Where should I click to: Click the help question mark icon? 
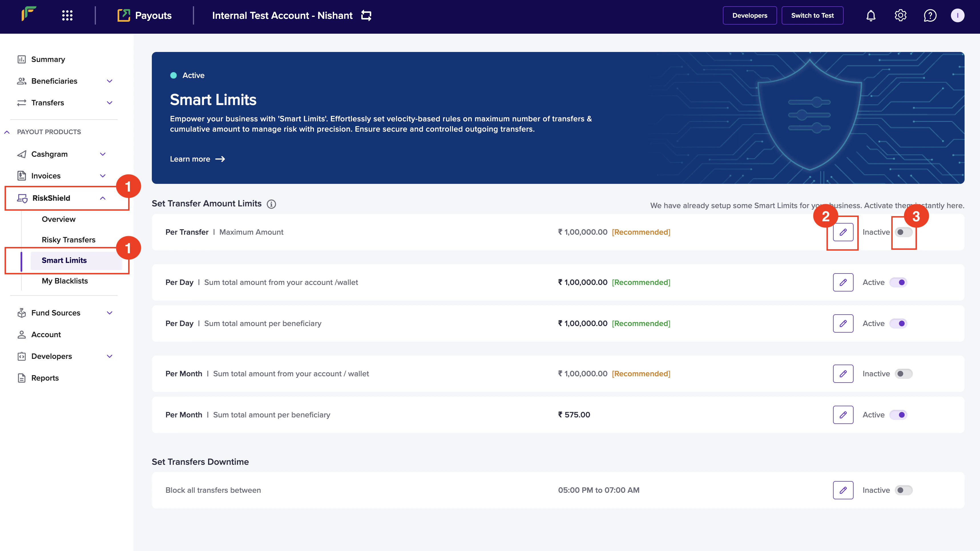930,16
